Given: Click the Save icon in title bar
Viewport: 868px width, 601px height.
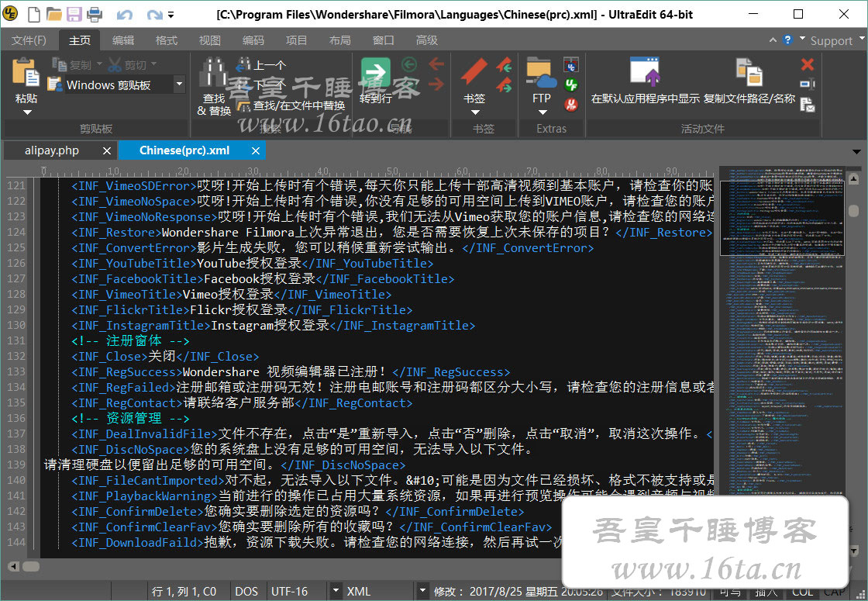Looking at the screenshot, I should (74, 14).
